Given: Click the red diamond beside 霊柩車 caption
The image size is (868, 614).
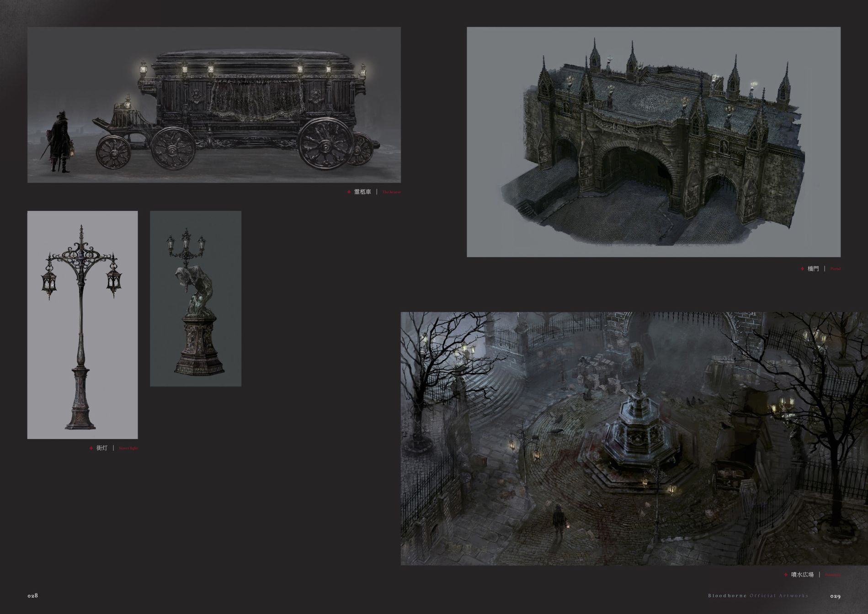Looking at the screenshot, I should 349,192.
